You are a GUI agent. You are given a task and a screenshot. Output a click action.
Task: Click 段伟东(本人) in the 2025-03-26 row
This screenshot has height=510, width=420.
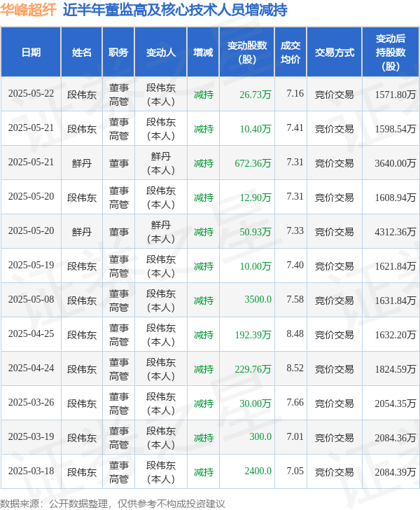pyautogui.click(x=161, y=404)
